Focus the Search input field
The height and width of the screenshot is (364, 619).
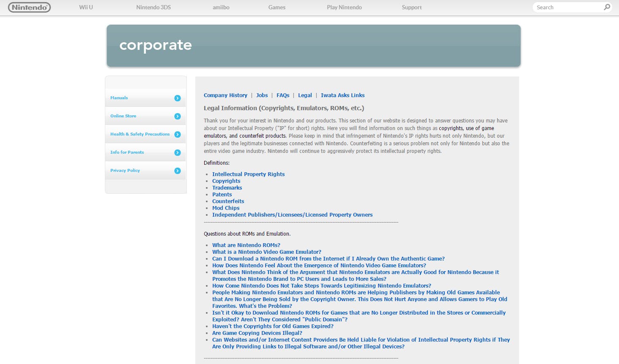(568, 7)
